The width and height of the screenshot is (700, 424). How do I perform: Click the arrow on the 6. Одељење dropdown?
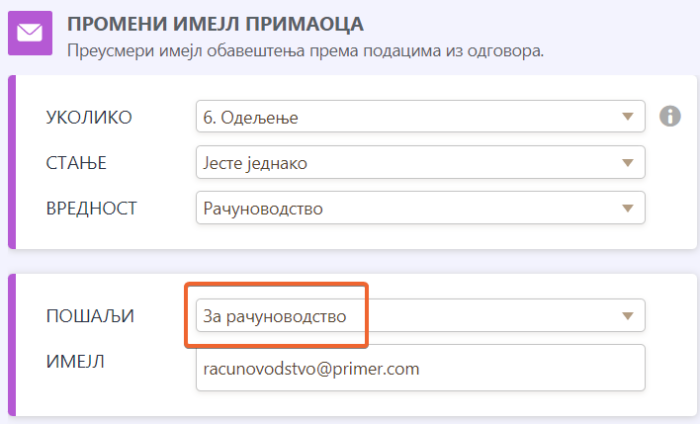coord(628,117)
